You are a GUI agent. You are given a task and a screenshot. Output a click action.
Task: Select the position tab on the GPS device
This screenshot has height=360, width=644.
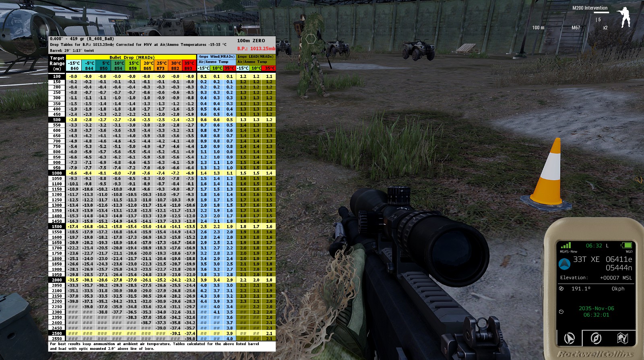pos(570,338)
